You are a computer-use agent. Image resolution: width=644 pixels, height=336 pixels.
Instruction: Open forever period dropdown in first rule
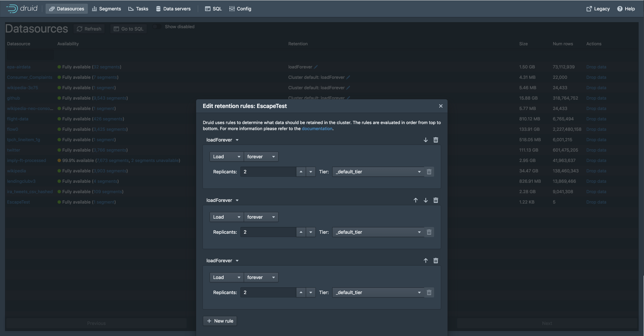point(261,157)
